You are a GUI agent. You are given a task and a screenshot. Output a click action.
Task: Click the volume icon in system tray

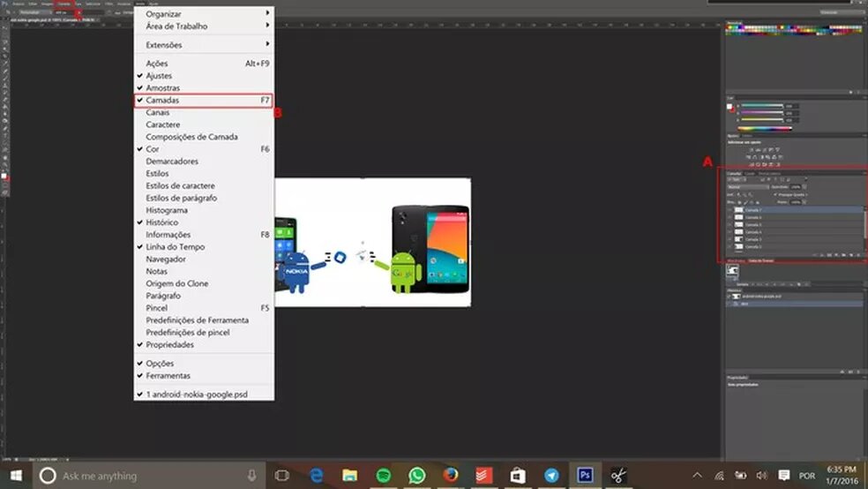(x=762, y=475)
